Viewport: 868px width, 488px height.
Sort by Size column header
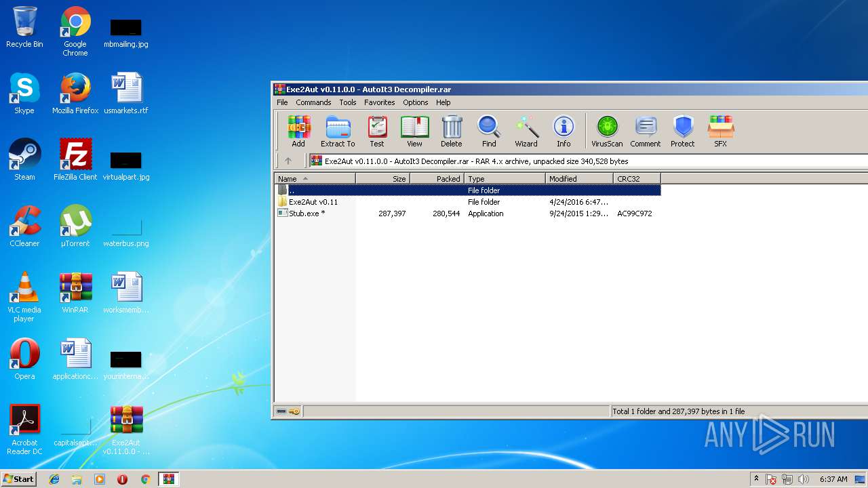click(382, 179)
